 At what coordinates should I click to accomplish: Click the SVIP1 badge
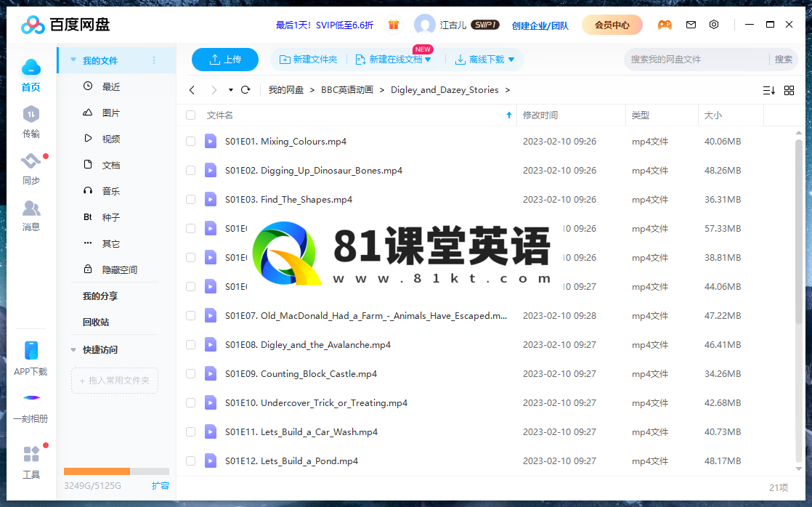484,25
